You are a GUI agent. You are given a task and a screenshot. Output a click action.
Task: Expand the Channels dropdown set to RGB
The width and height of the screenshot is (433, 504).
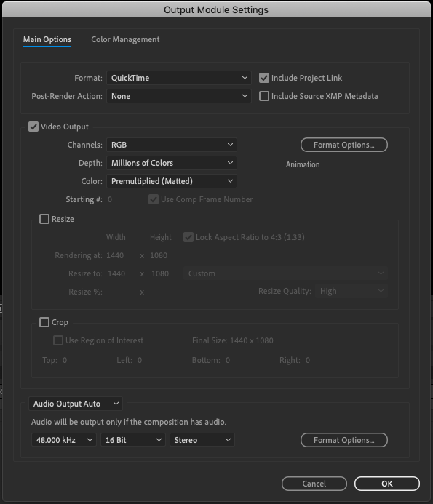coord(172,145)
